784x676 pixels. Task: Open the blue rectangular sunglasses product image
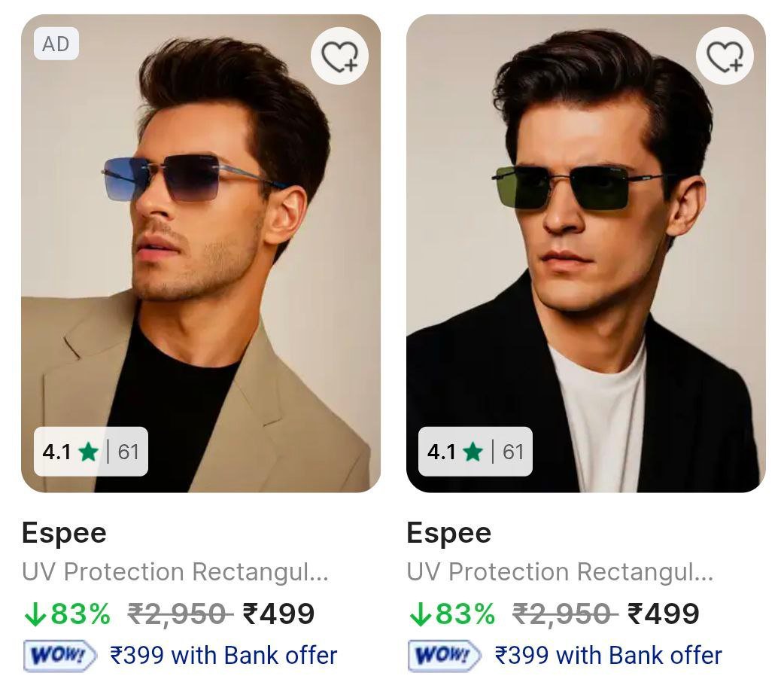click(199, 248)
